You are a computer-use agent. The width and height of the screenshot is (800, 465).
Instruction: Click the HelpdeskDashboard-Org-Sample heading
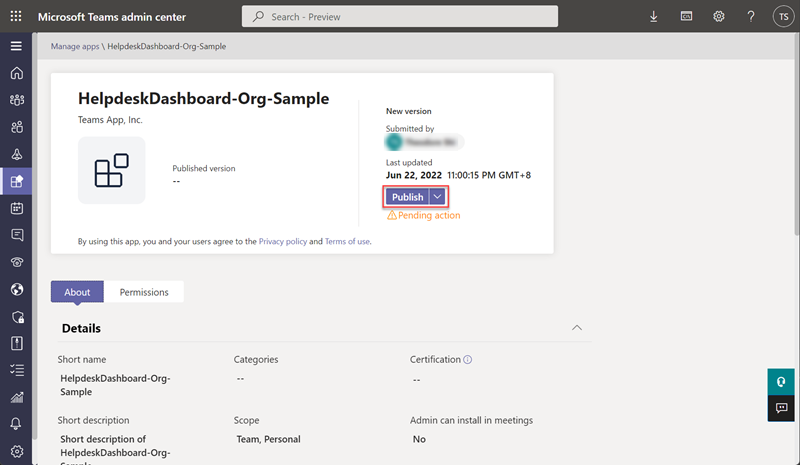pos(204,99)
